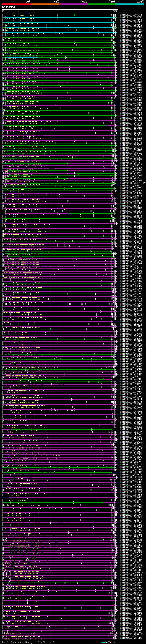Click the purple ~60% identity legend segment
The width and height of the screenshot is (146, 644).
click(73, 4)
